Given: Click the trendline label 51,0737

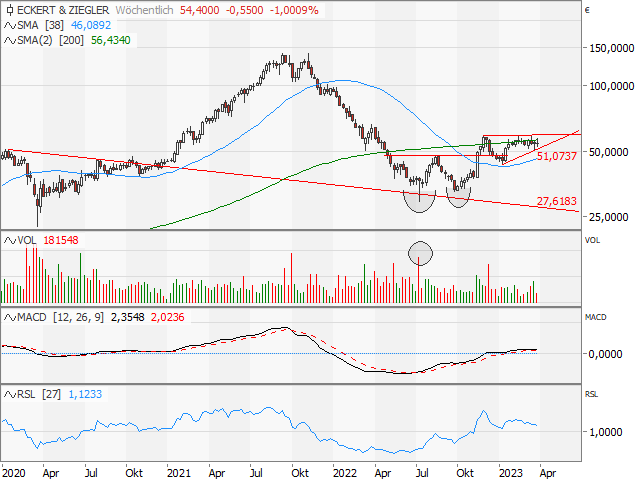Looking at the screenshot, I should 557,156.
